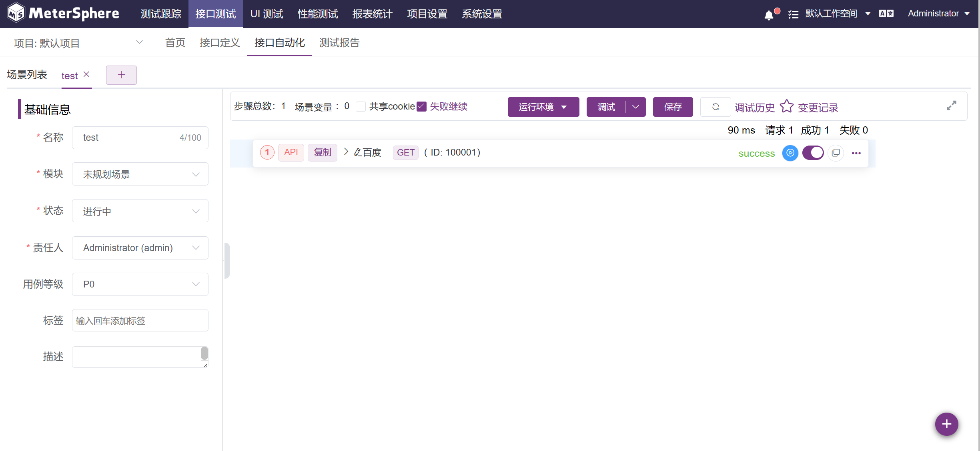Open the 运行环境 dropdown
Viewport: 980px width, 451px height.
click(543, 107)
